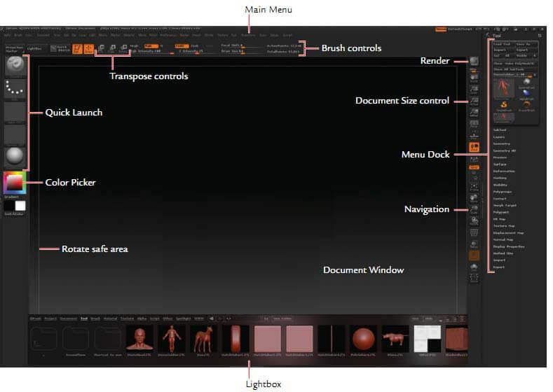This screenshot has height=392, width=553.
Task: Expand the Geometry HD subpalette
Action: [x=505, y=150]
